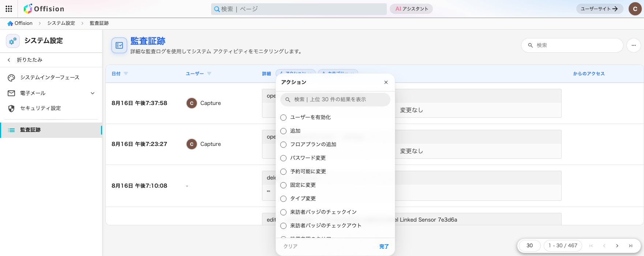Select the ユーザーを有効化 radio option
The width and height of the screenshot is (644, 256).
click(283, 117)
